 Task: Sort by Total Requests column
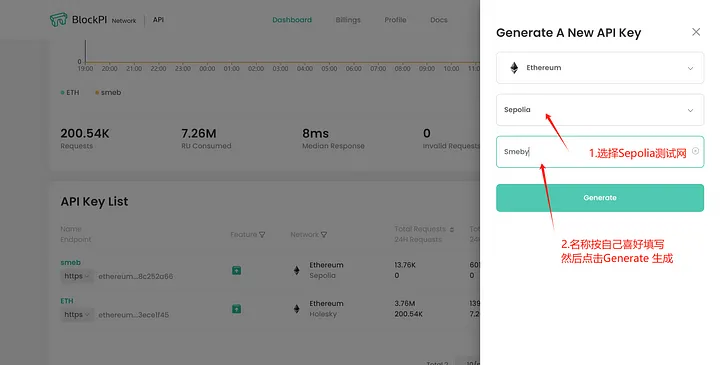click(x=452, y=229)
